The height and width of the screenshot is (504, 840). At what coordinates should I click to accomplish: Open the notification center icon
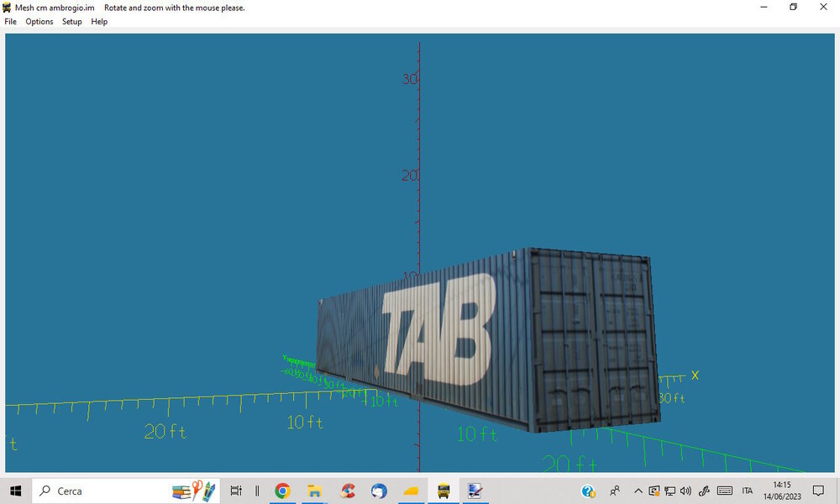[x=818, y=491]
